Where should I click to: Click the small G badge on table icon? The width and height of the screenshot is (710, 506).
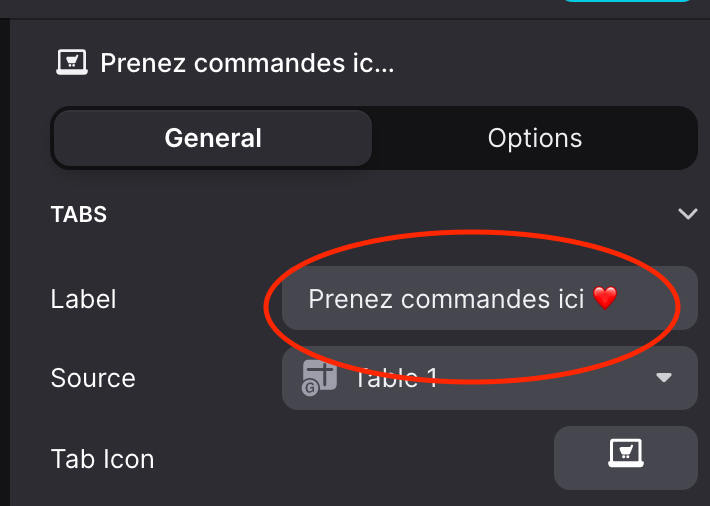[310, 388]
